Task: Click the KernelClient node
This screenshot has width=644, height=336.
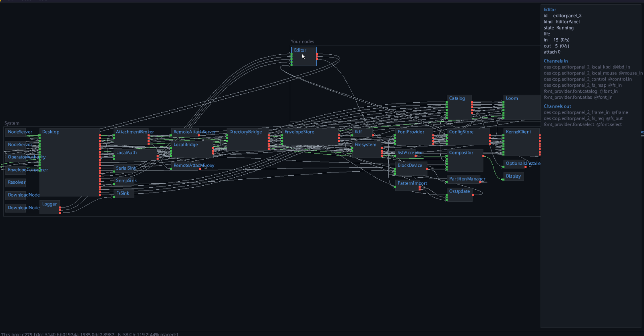Action: [522, 142]
